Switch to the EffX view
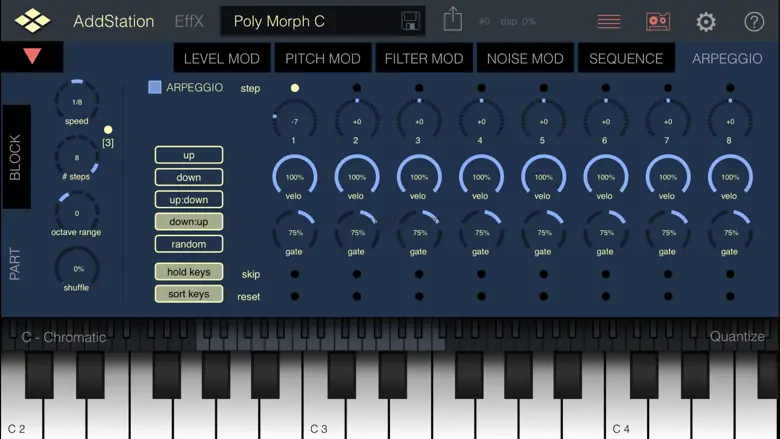 [x=188, y=21]
